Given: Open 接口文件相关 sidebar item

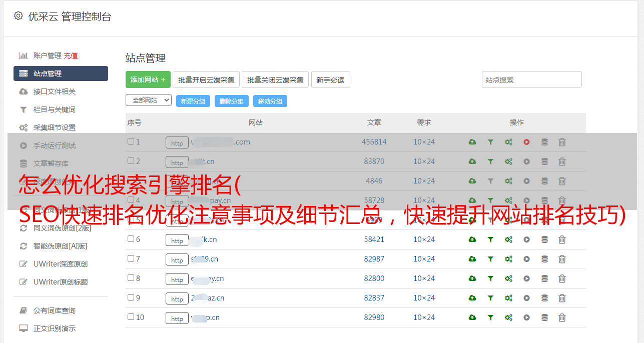Looking at the screenshot, I should [x=54, y=91].
